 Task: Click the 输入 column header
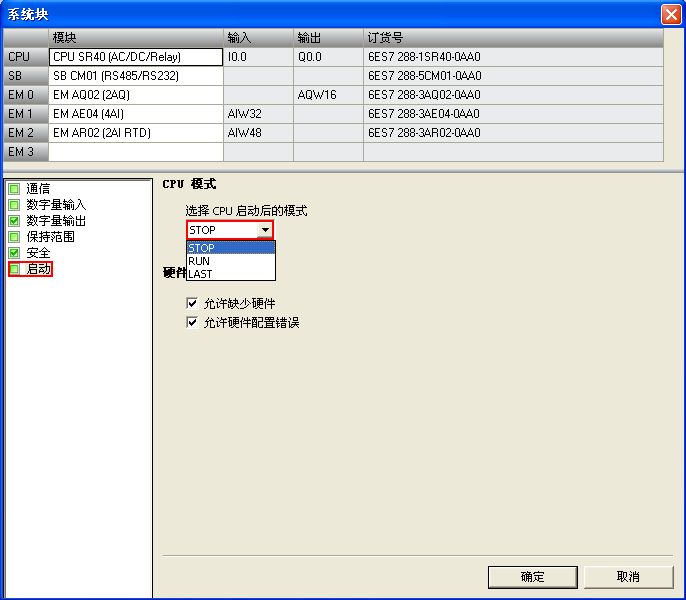coord(258,38)
